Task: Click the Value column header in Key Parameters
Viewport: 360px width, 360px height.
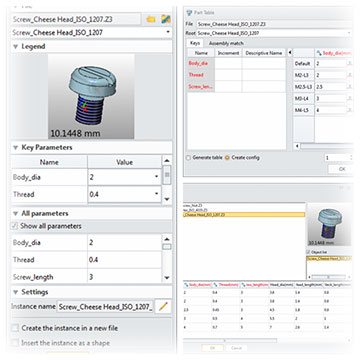Action: pos(124,162)
